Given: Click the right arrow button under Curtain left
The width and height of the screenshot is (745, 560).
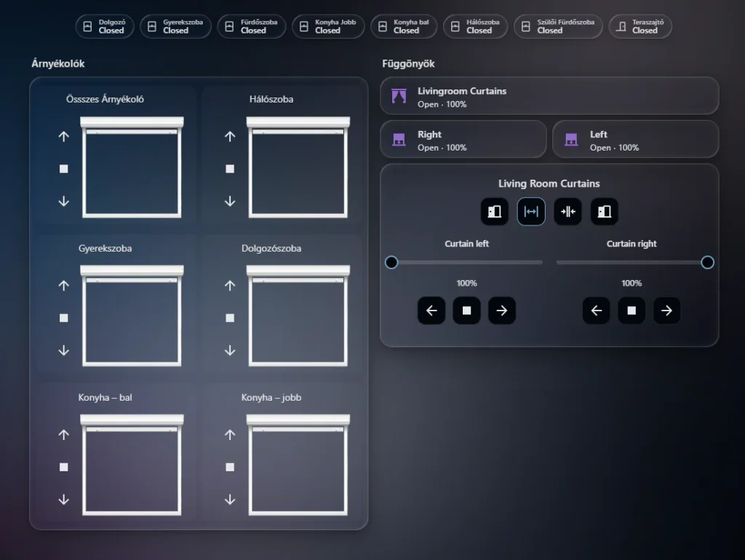Looking at the screenshot, I should click(x=502, y=311).
